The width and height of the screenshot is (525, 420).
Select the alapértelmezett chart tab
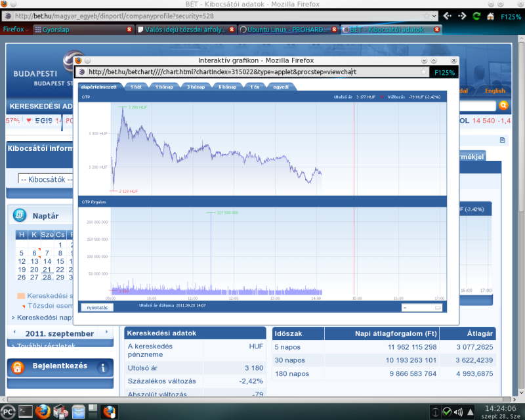point(99,87)
